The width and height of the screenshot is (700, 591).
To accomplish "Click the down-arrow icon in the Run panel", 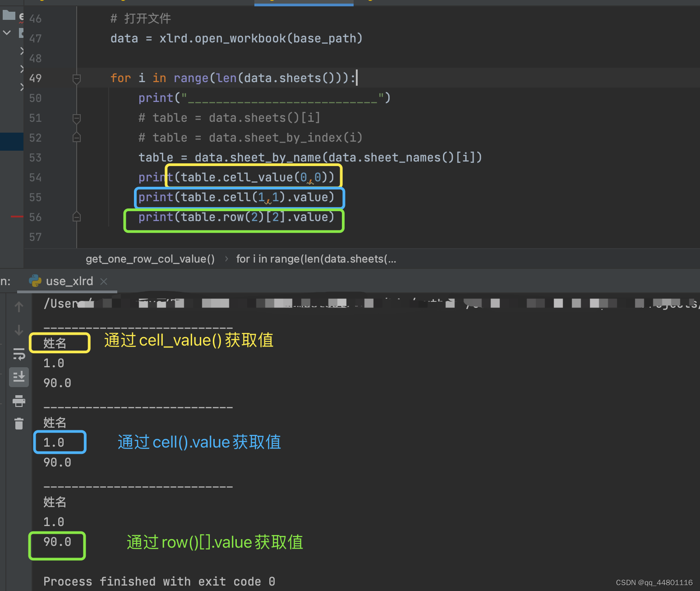I will pyautogui.click(x=19, y=330).
